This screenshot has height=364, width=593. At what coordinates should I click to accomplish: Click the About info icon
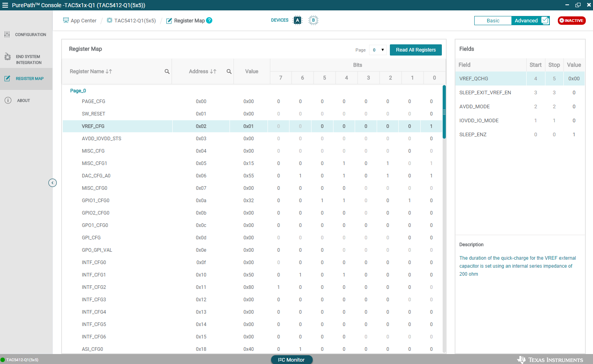point(8,100)
